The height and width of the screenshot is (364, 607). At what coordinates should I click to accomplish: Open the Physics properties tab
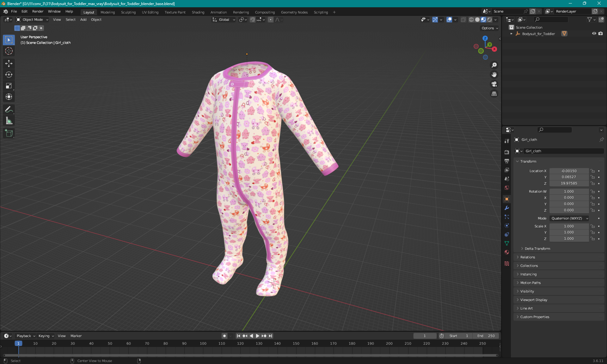507,226
